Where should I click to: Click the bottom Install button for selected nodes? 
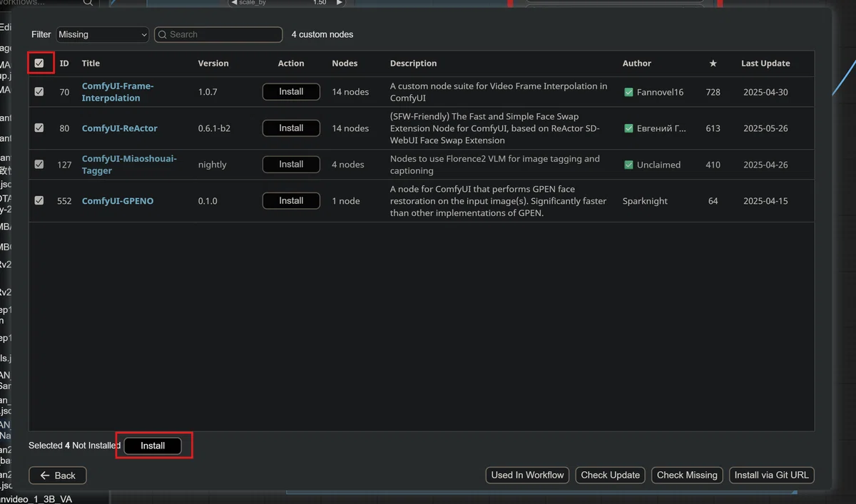tap(153, 446)
